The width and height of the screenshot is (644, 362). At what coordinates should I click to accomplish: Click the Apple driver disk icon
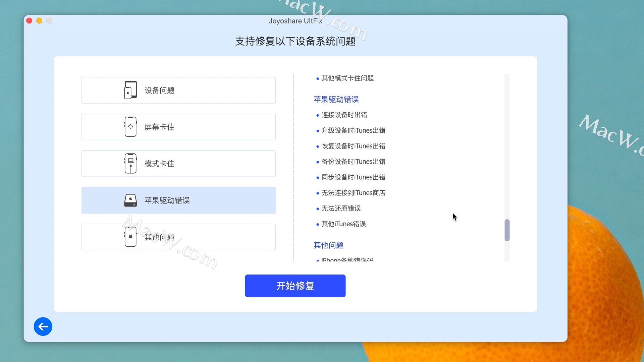point(130,200)
